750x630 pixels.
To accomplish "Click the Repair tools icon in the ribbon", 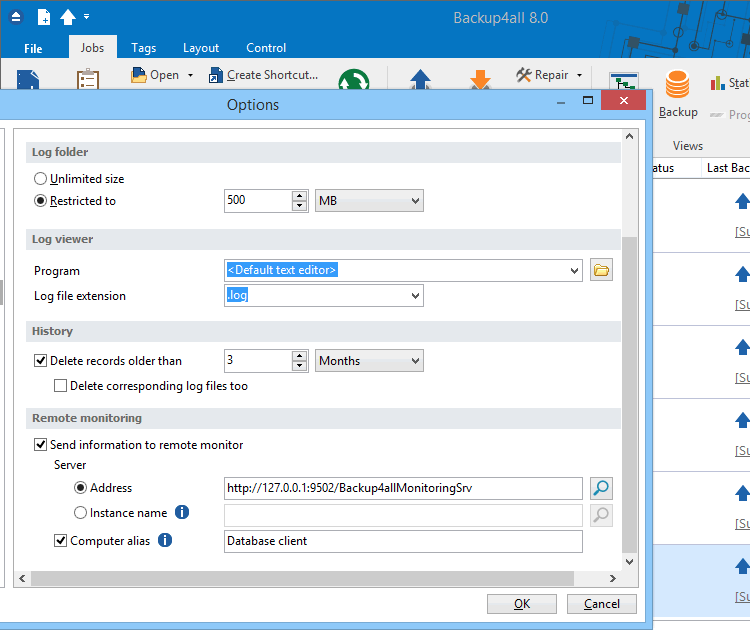I will [x=526, y=75].
